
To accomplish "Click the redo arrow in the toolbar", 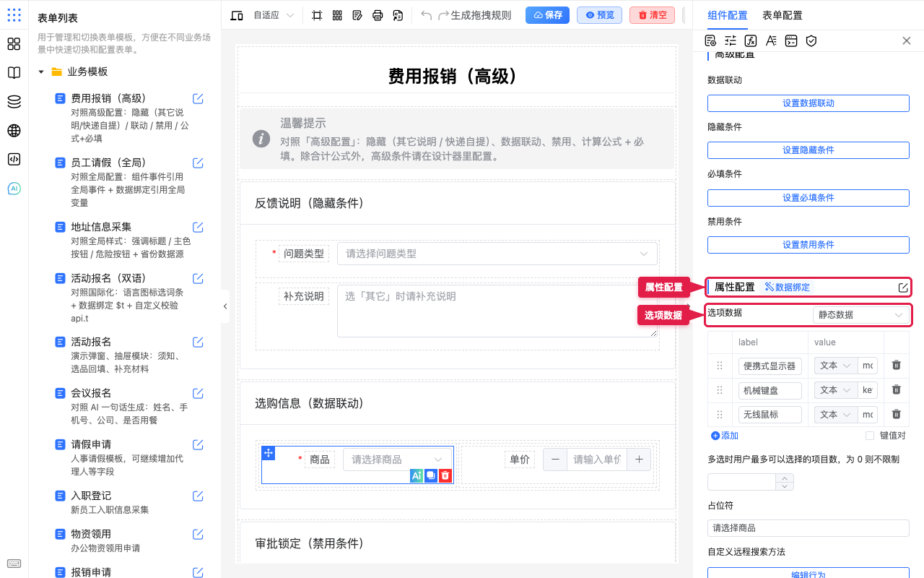I will click(443, 15).
